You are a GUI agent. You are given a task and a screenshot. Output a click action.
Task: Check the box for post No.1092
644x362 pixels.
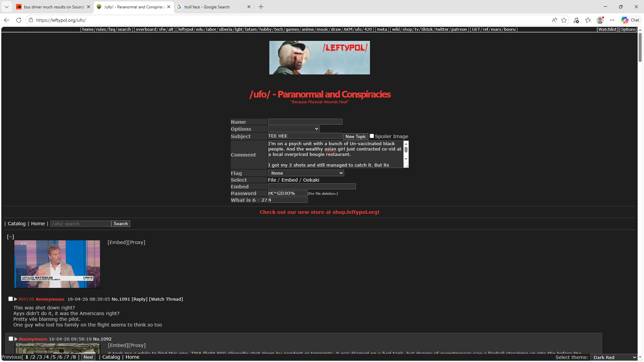pos(11,339)
